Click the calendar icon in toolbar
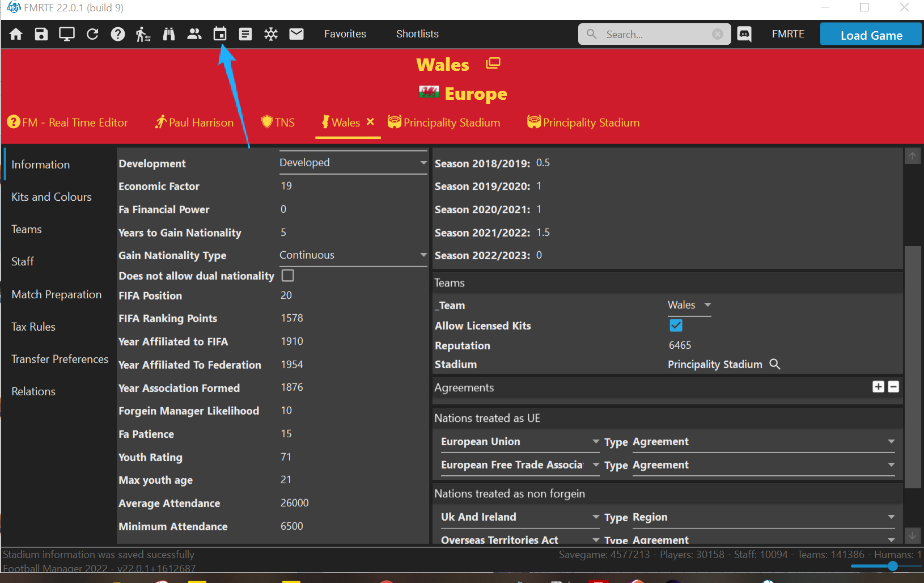 [220, 34]
